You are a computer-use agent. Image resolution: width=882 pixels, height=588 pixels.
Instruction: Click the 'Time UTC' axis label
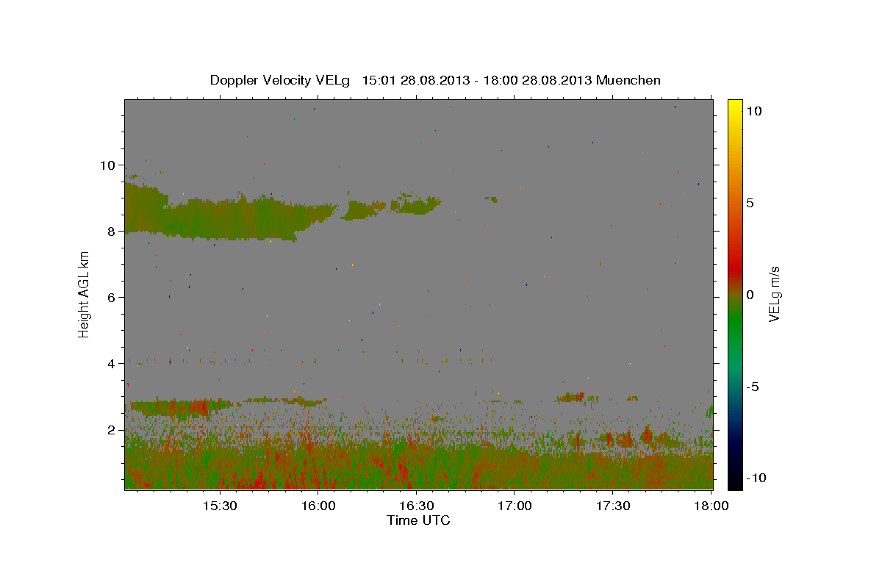418,520
